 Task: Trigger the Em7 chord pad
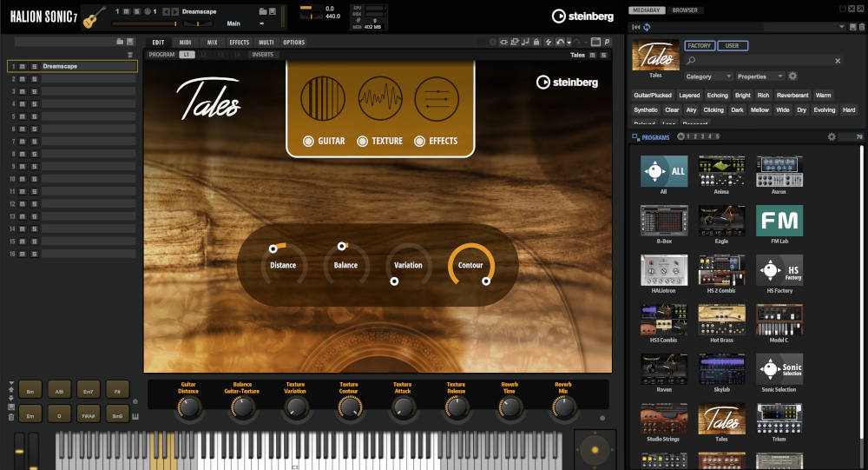click(x=89, y=391)
